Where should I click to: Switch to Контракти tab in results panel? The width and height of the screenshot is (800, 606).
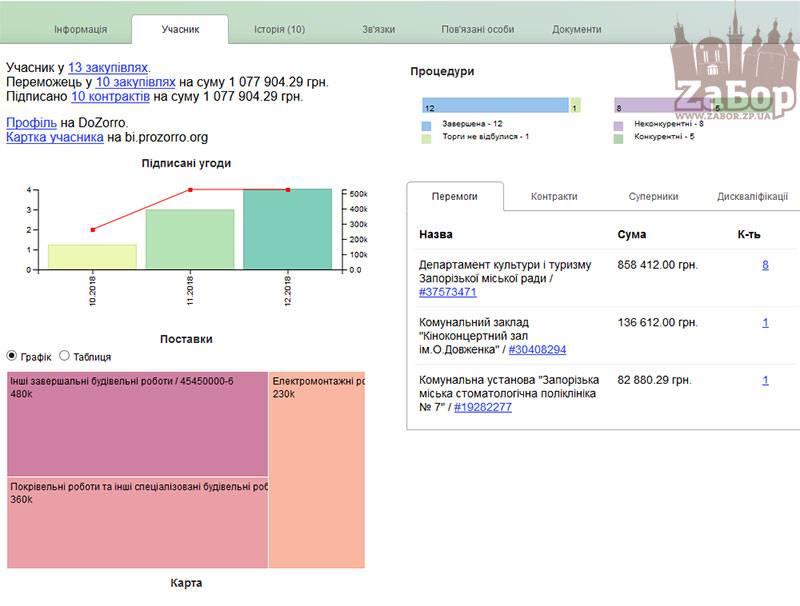(554, 197)
